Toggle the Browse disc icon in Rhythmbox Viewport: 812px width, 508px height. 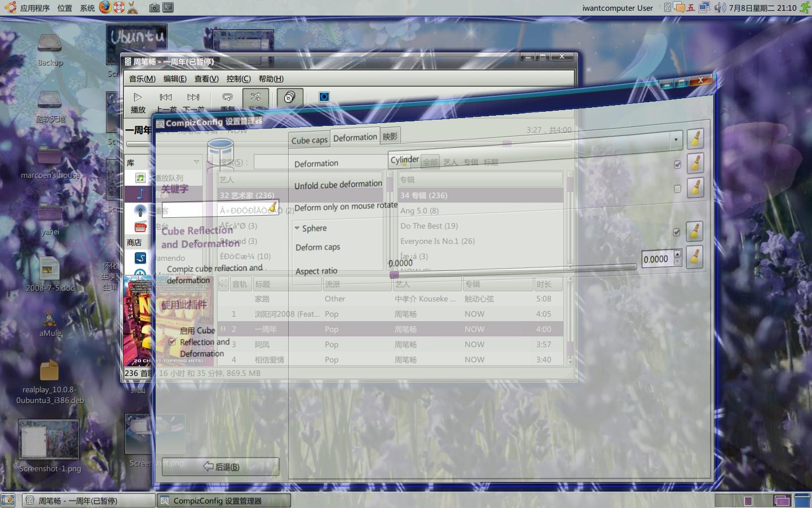(x=290, y=97)
